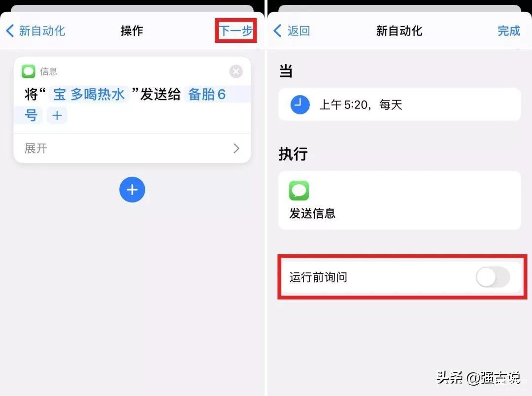Tap the blue plus add-action button
Viewport: 532px width, 396px height.
[x=132, y=190]
